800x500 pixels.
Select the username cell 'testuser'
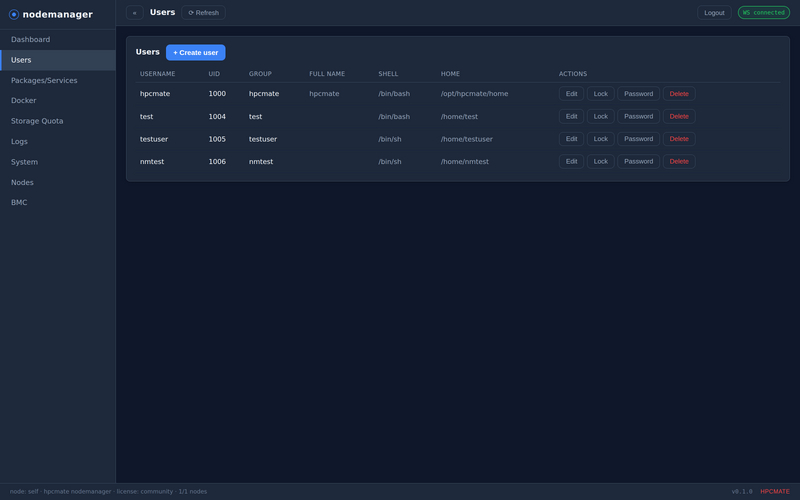click(x=154, y=139)
